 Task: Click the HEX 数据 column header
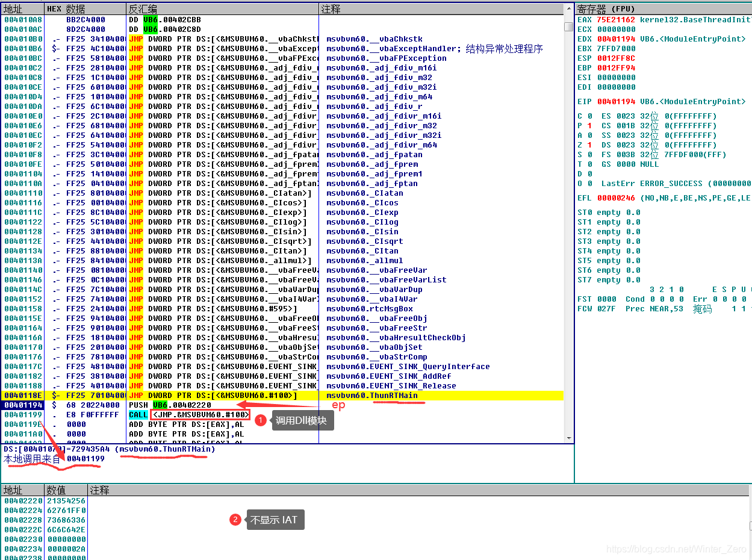(x=85, y=9)
